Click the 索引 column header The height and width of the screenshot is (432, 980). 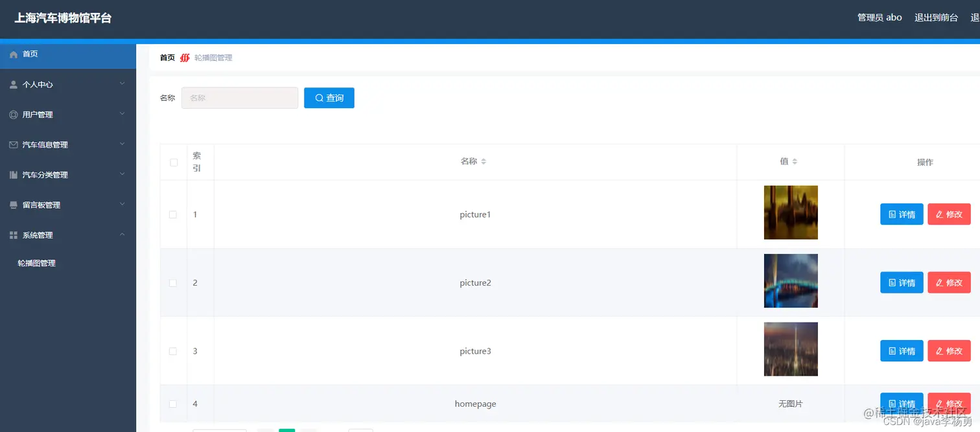(x=197, y=162)
